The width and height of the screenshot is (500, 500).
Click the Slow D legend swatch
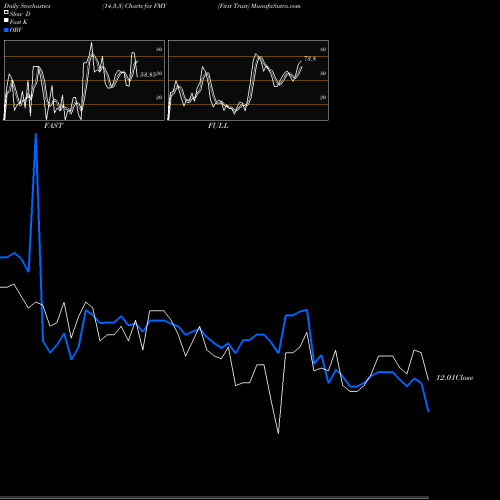click(6, 13)
